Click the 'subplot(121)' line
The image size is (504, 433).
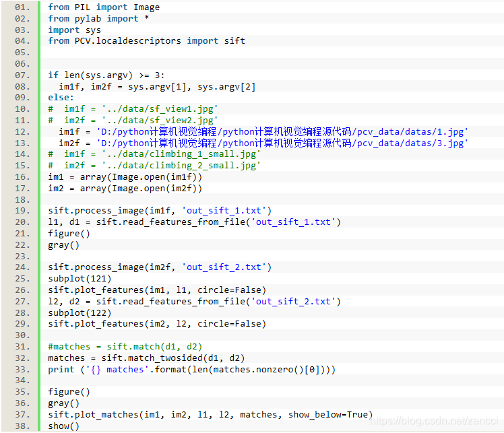80,279
